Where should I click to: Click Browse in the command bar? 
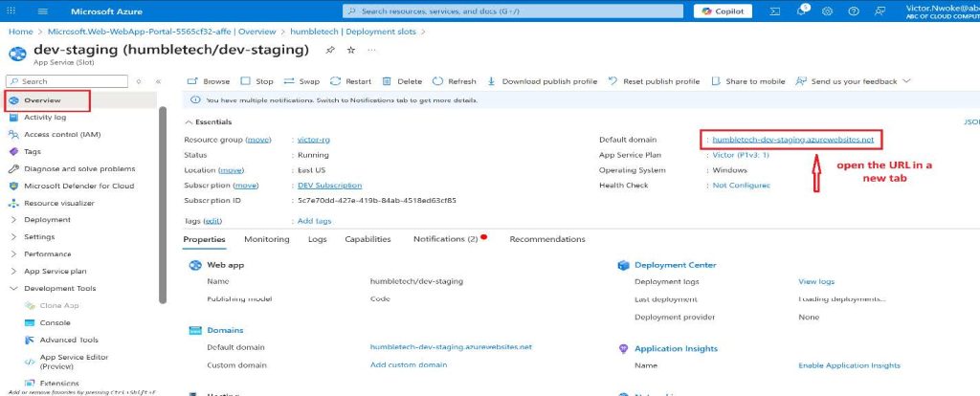click(x=208, y=81)
